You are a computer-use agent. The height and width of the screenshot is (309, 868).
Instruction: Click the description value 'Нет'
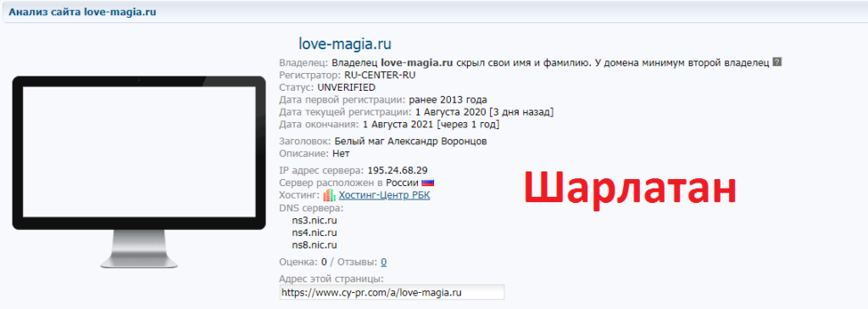point(341,153)
